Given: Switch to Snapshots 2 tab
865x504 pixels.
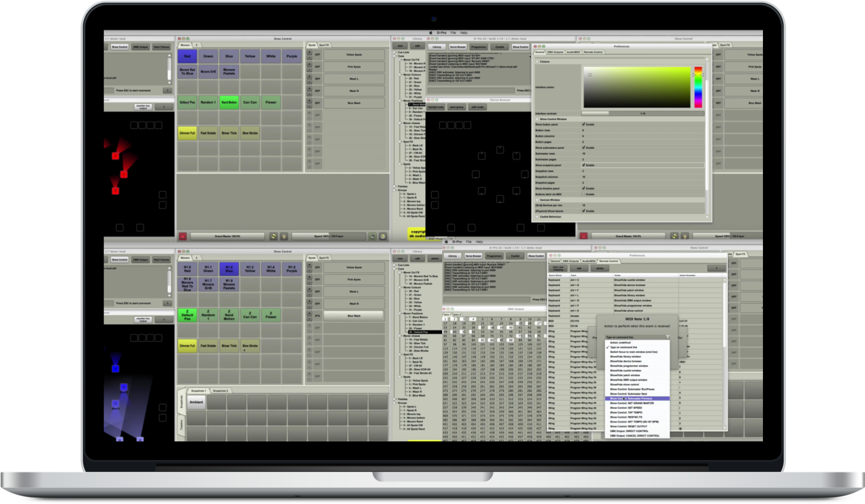Looking at the screenshot, I should pyautogui.click(x=220, y=391).
